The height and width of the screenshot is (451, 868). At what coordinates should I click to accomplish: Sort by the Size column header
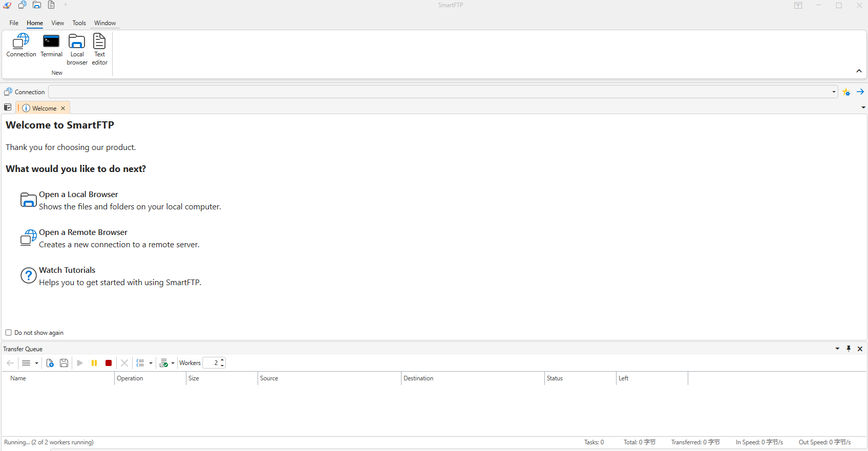click(222, 378)
